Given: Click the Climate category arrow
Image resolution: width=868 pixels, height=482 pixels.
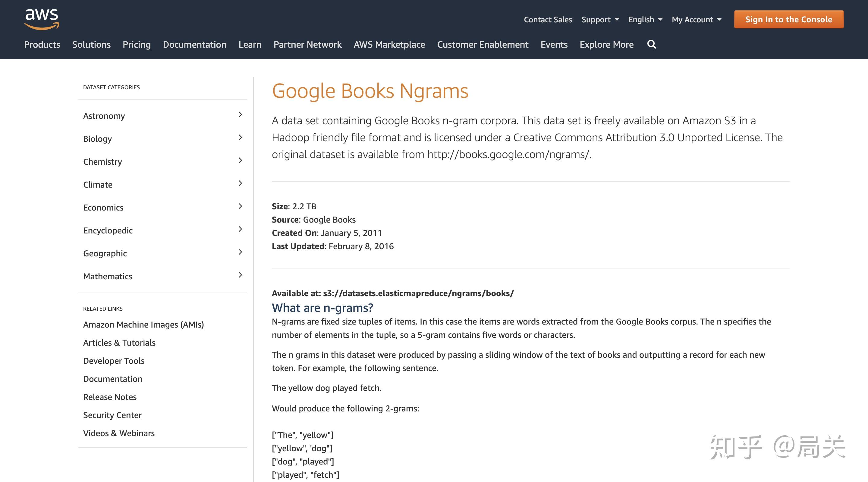Looking at the screenshot, I should coord(240,183).
